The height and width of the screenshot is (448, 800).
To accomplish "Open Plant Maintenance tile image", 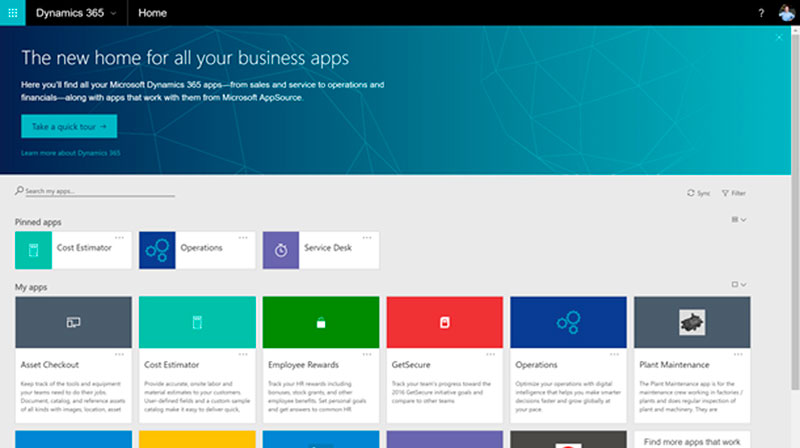I will tap(692, 322).
